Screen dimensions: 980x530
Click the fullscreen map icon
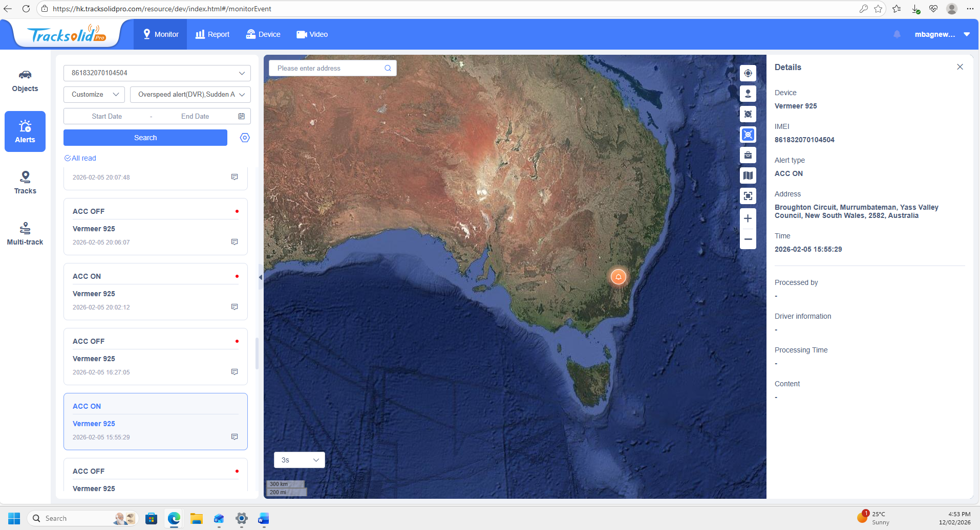coord(748,196)
